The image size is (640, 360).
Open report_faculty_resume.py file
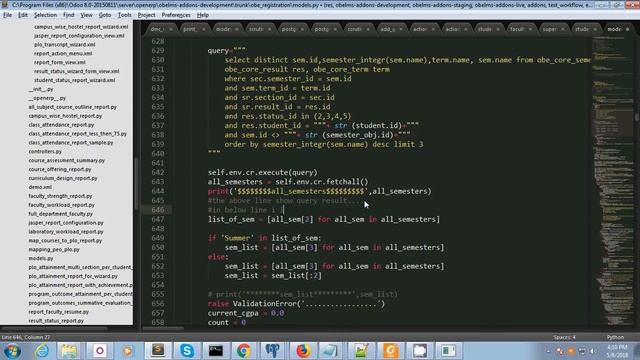pyautogui.click(x=58, y=312)
